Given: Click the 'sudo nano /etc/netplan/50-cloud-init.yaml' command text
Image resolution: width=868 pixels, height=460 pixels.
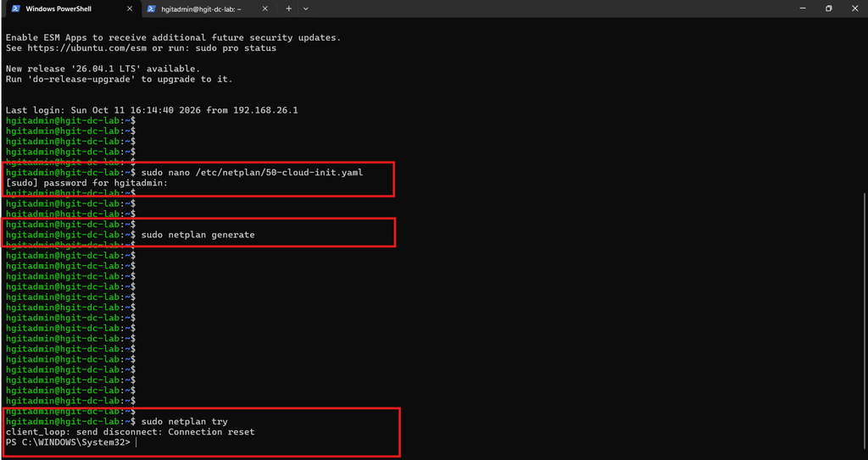Looking at the screenshot, I should click(252, 172).
